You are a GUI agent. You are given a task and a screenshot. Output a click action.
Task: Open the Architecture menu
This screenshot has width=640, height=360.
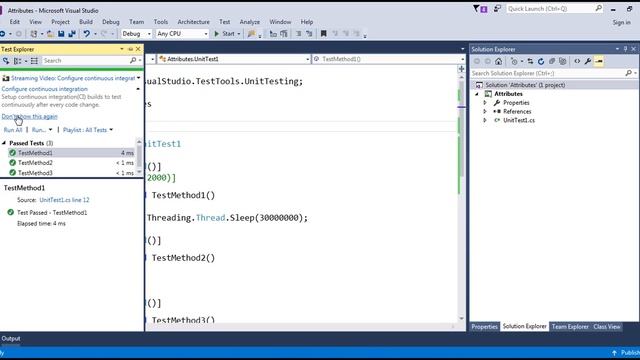pyautogui.click(x=193, y=22)
